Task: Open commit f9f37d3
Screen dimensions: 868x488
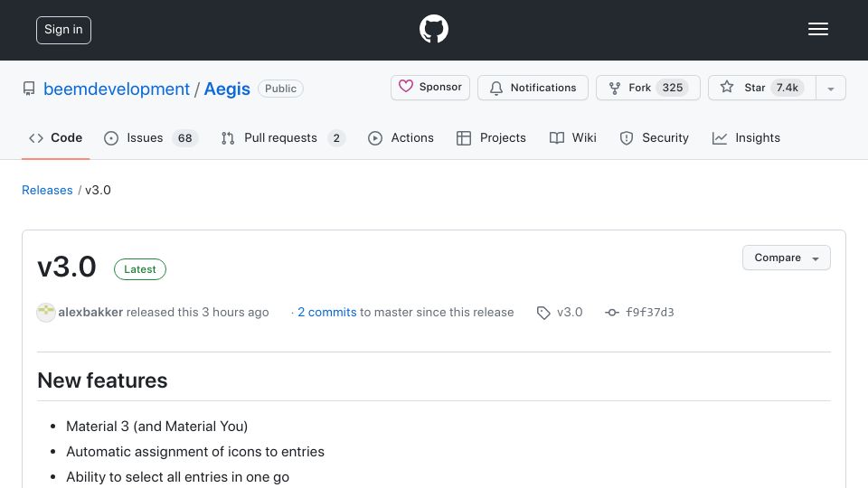Action: (649, 312)
